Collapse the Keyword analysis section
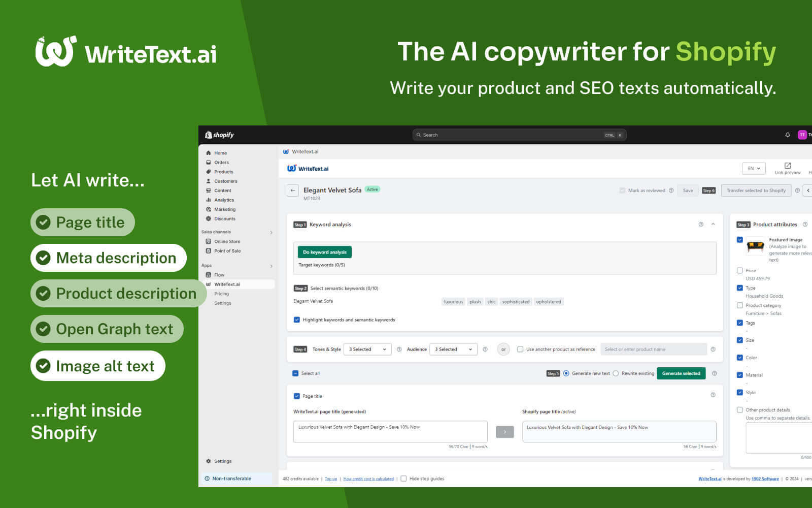 (713, 224)
